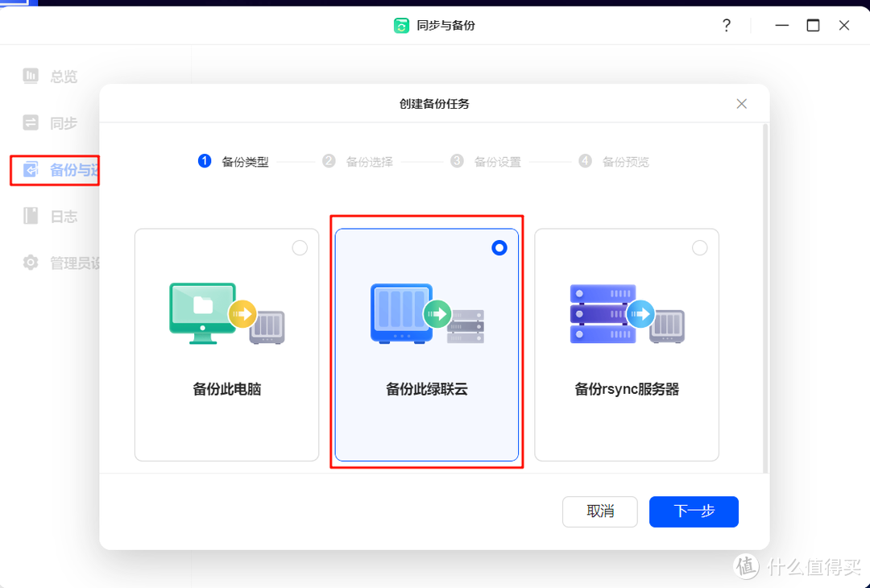Select the 备份此绿联云 radio button
870x588 pixels.
click(499, 248)
